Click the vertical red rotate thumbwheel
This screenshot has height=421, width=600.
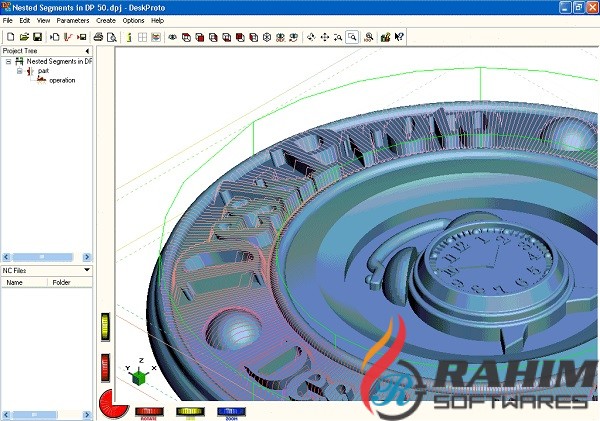[105, 367]
